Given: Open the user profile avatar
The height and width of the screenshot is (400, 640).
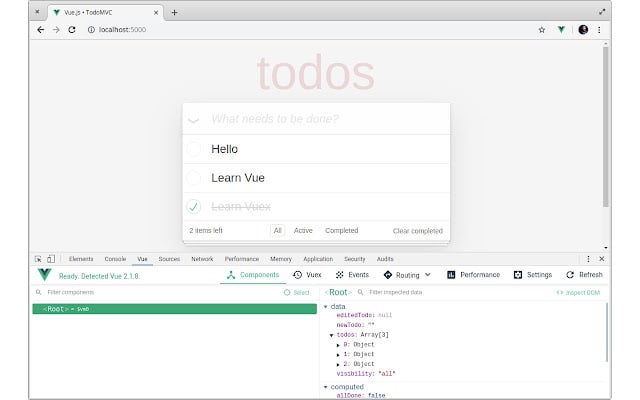Looking at the screenshot, I should (x=583, y=29).
